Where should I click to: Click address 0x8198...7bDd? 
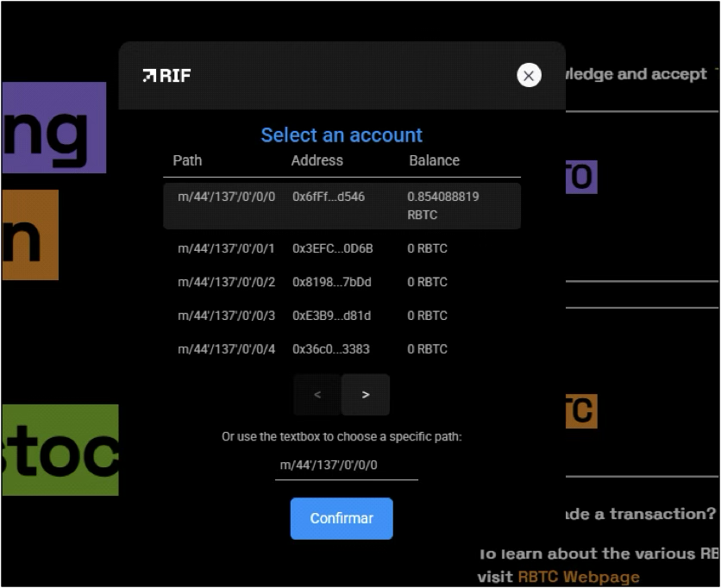(x=332, y=282)
